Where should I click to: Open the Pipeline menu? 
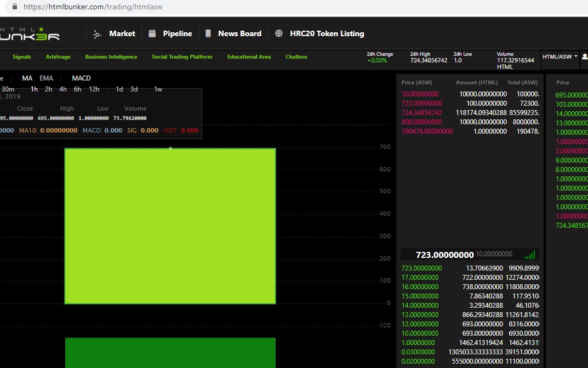click(178, 33)
